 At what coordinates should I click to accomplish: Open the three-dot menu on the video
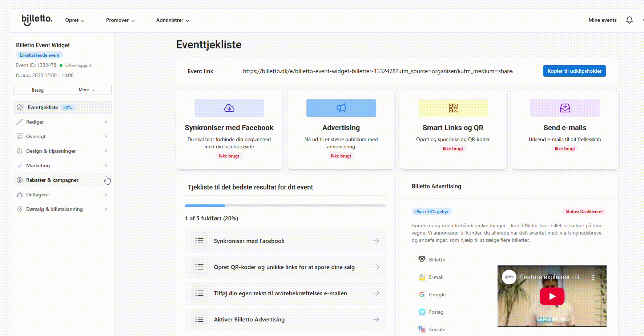click(x=593, y=277)
